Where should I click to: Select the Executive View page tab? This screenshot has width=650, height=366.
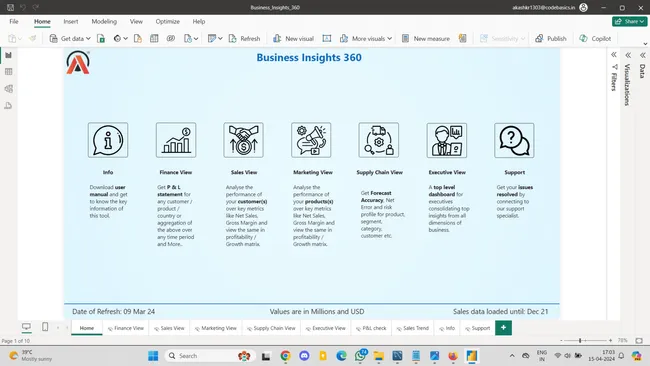point(325,328)
